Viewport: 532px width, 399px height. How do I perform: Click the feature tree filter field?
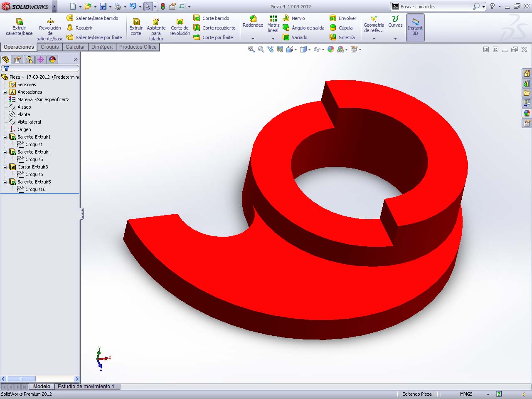click(41, 68)
